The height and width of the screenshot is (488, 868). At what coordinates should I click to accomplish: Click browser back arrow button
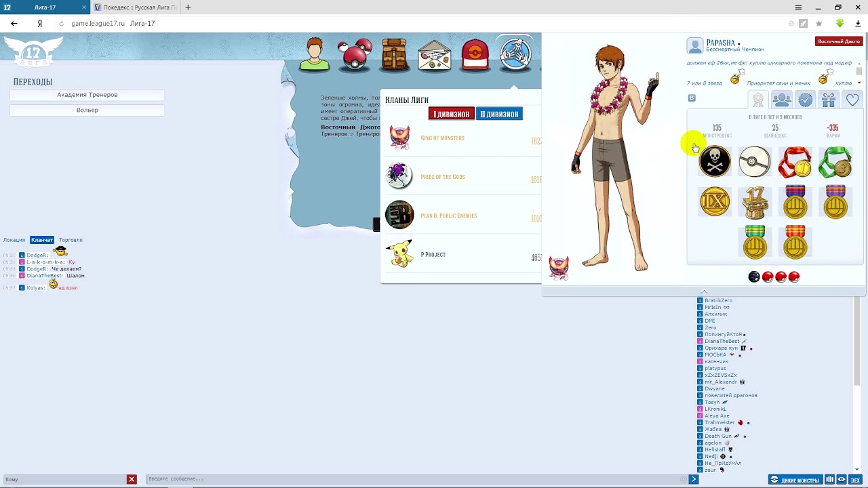pos(14,23)
